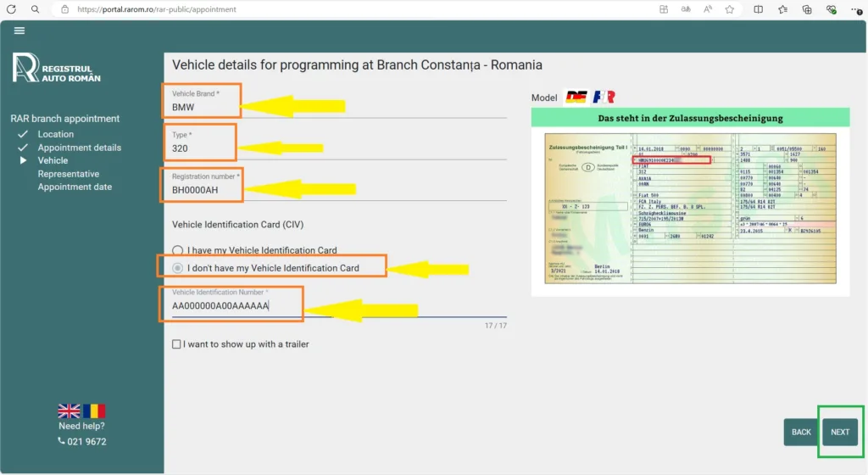Click the Registrul Auto Român logo
This screenshot has width=868, height=475.
(57, 68)
